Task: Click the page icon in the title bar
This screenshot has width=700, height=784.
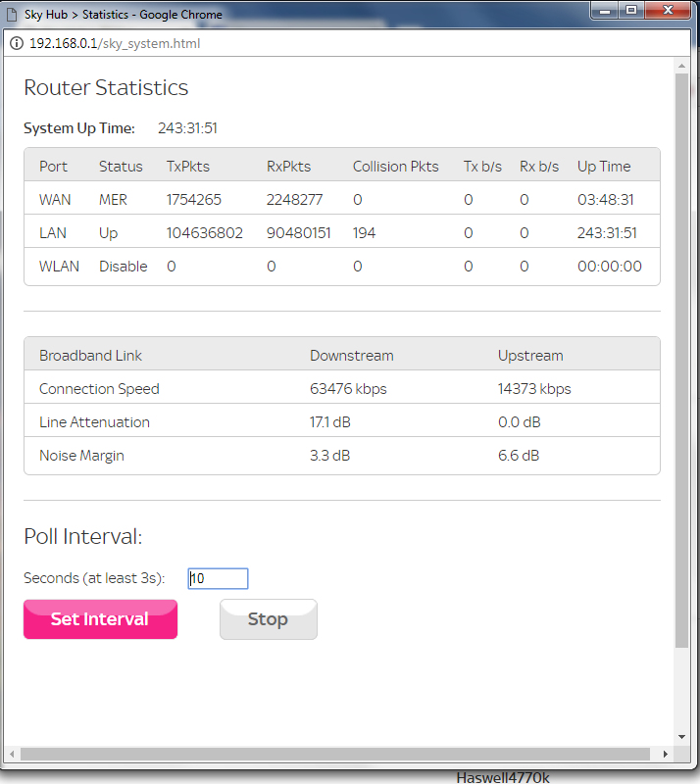Action: click(13, 15)
